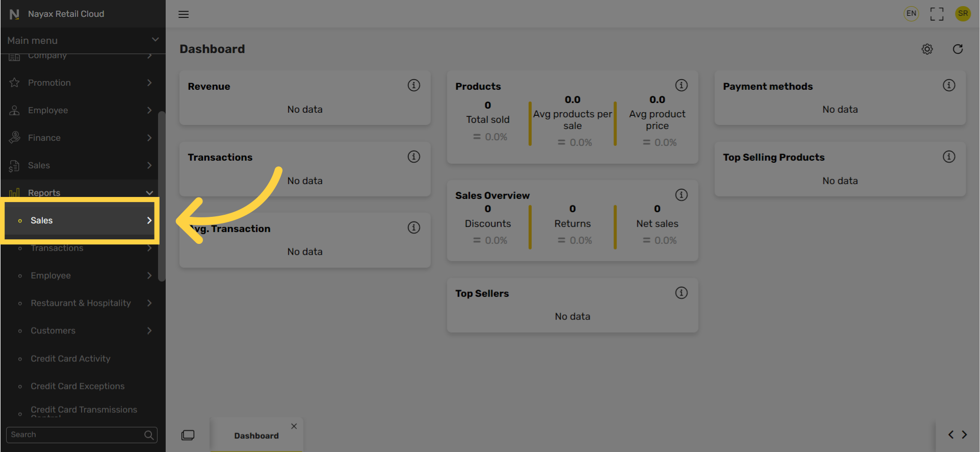The width and height of the screenshot is (980, 452).
Task: Click the sidebar Search field
Action: coord(82,435)
